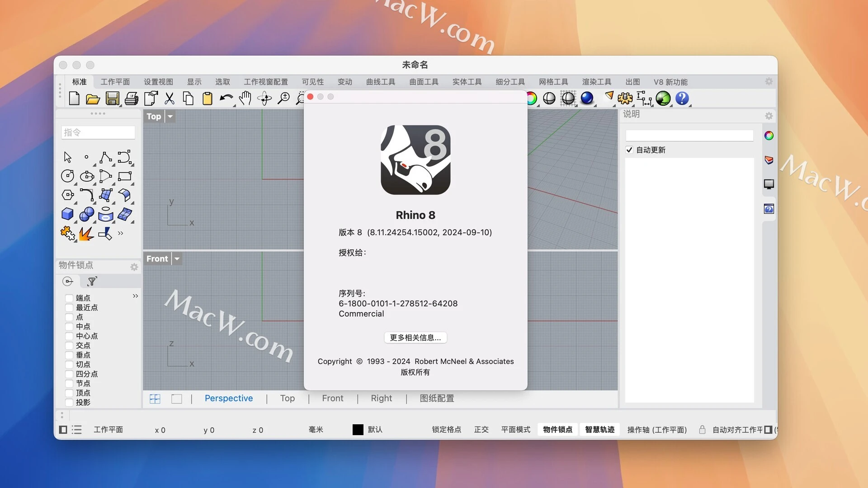Select the Polygon tool
The image size is (868, 488).
[68, 195]
